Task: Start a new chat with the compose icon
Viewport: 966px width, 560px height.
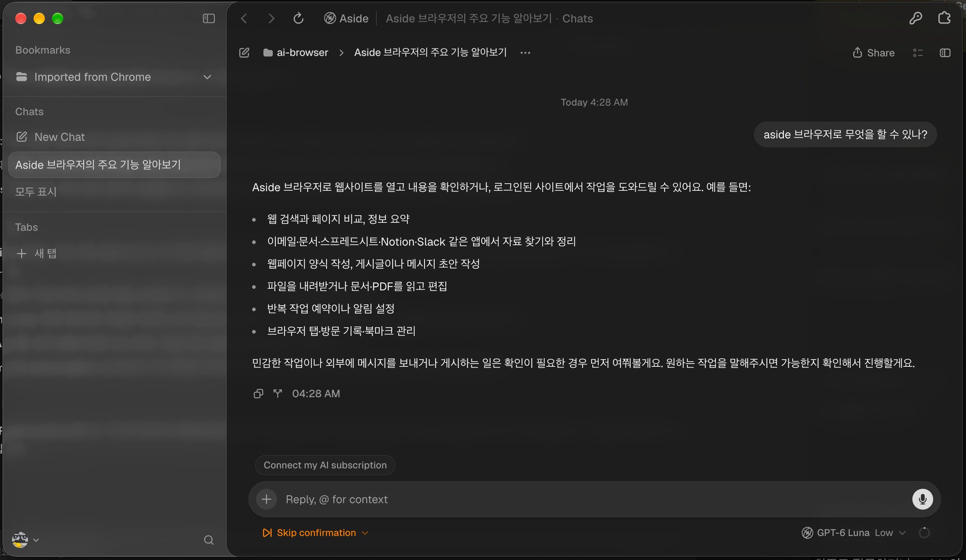Action: [x=244, y=53]
